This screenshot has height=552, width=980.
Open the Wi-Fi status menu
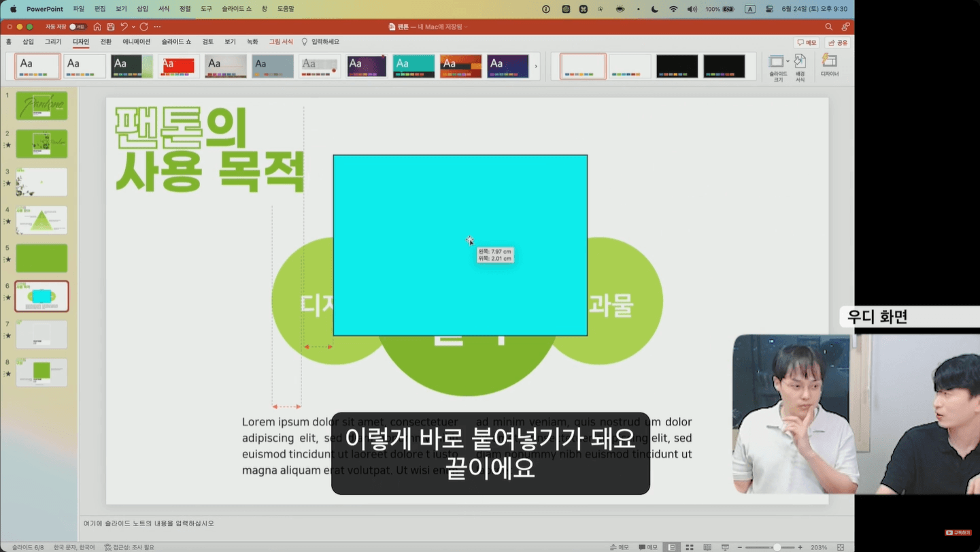click(x=673, y=9)
